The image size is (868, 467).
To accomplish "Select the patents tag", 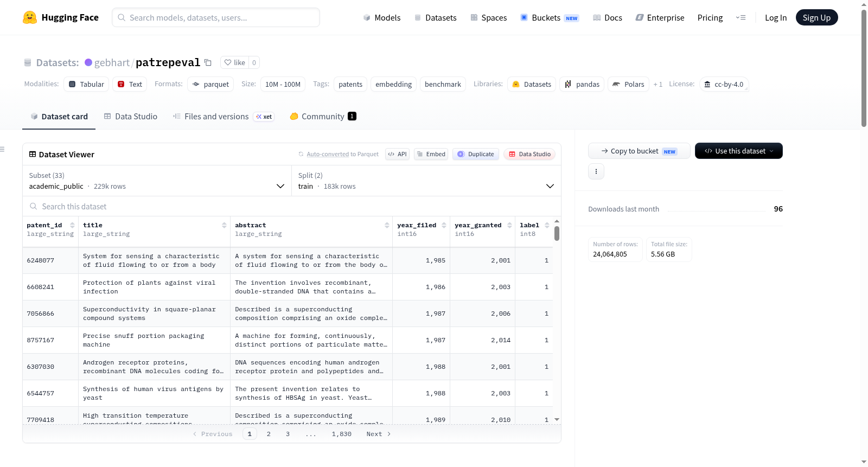I will pos(350,84).
